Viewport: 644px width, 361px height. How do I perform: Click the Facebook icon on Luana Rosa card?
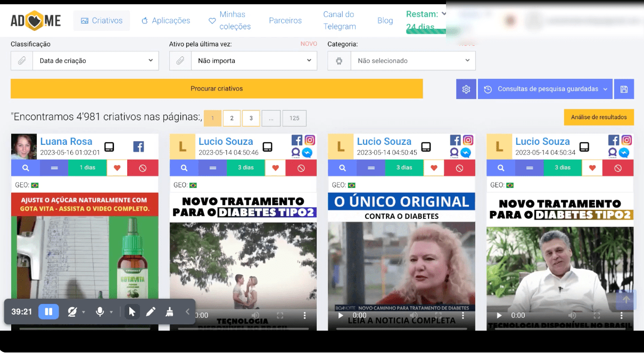coord(138,147)
